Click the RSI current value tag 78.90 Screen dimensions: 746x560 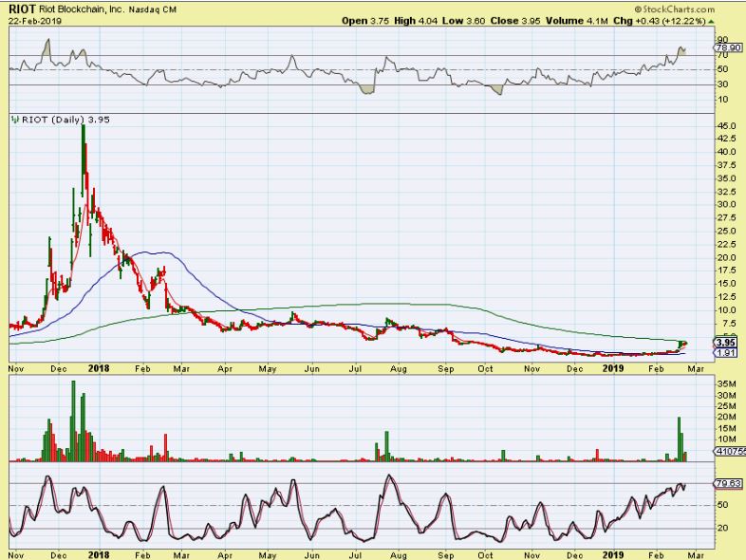728,47
